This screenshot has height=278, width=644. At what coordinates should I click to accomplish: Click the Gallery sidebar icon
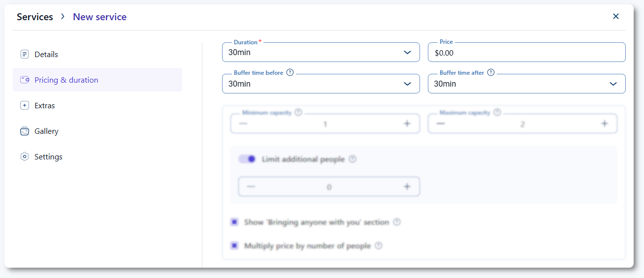point(24,131)
